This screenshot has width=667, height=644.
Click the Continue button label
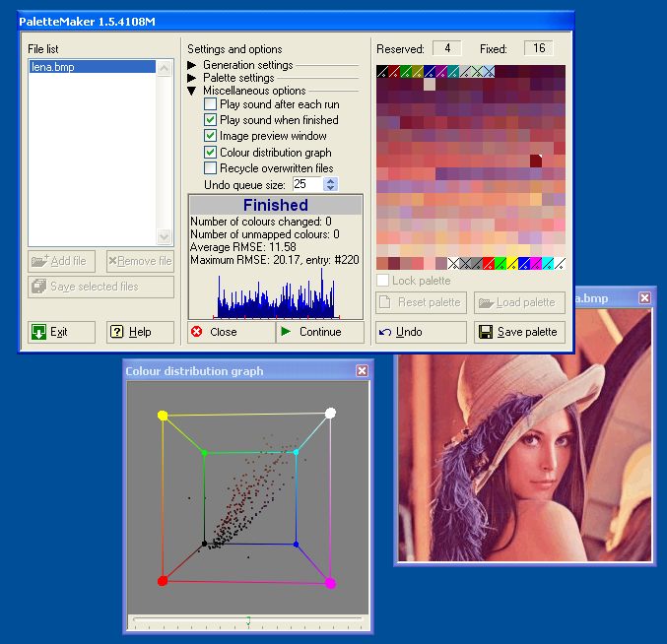[x=320, y=332]
